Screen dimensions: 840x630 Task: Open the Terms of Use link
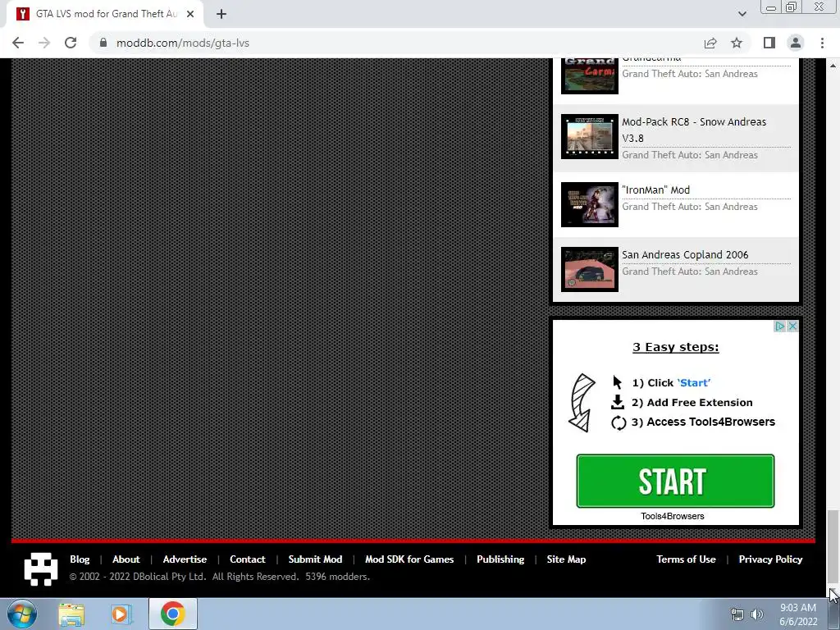[x=687, y=559]
